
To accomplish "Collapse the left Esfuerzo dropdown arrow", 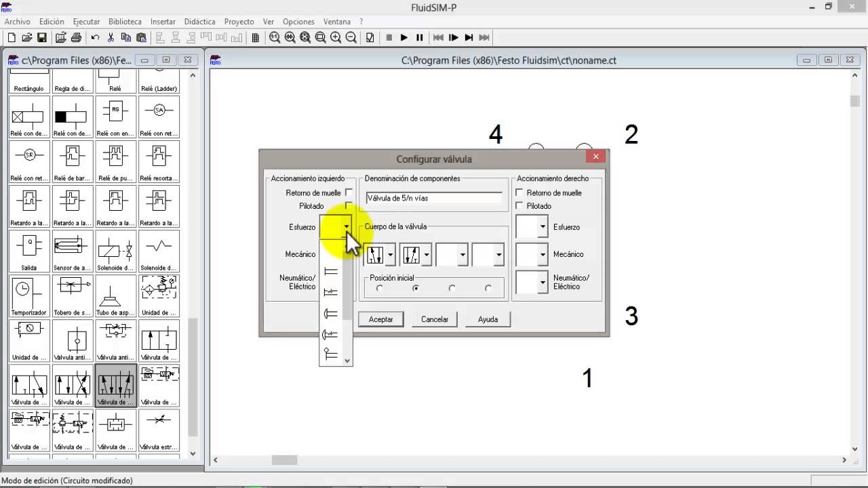I will [347, 227].
